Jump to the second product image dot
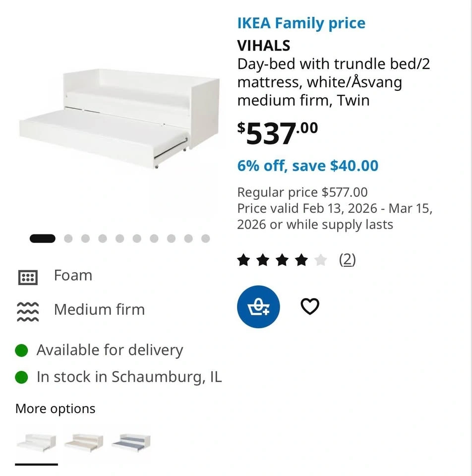 pyautogui.click(x=68, y=238)
